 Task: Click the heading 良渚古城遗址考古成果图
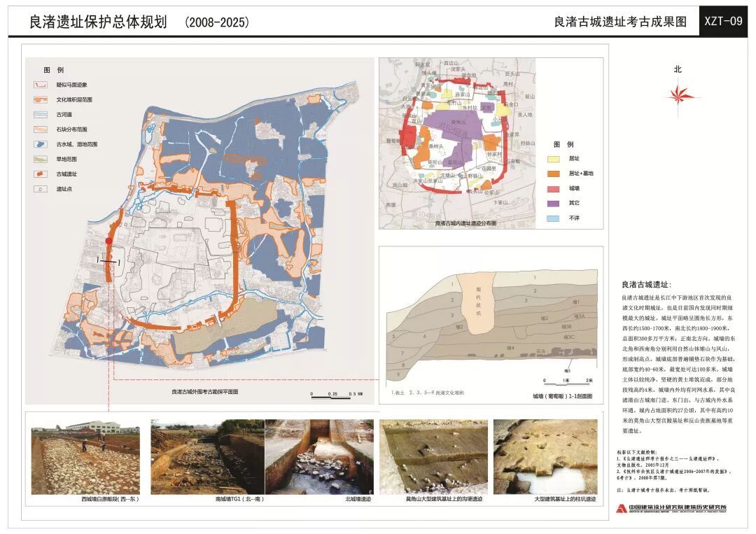point(620,22)
